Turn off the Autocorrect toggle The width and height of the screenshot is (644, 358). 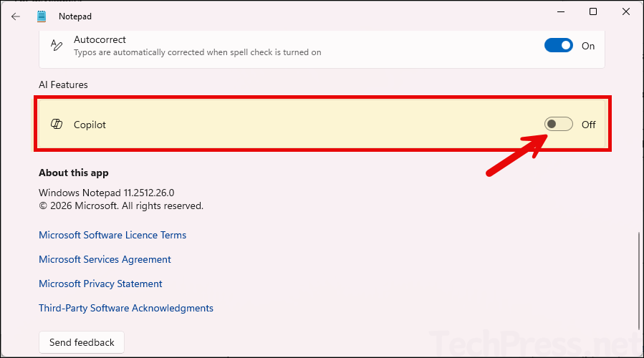pos(558,46)
